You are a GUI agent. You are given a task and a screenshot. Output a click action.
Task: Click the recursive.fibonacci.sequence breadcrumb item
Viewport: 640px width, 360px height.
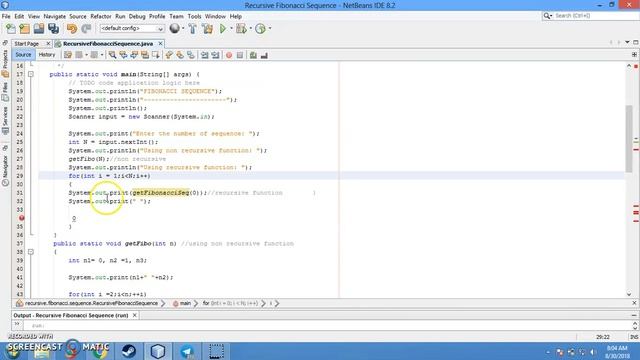87,303
